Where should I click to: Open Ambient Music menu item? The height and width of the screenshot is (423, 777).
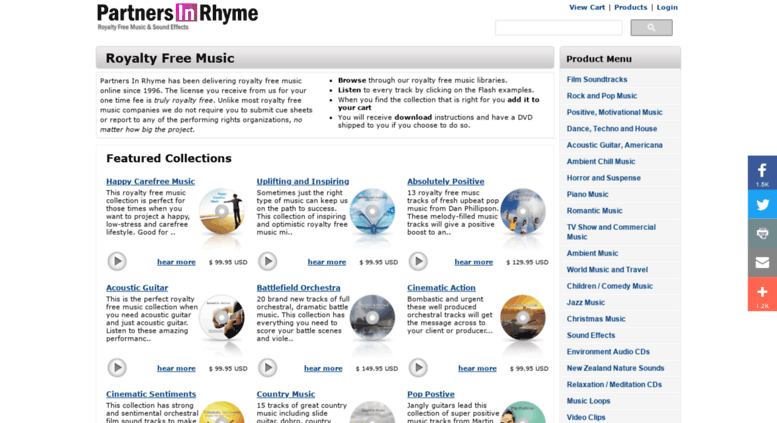[592, 253]
